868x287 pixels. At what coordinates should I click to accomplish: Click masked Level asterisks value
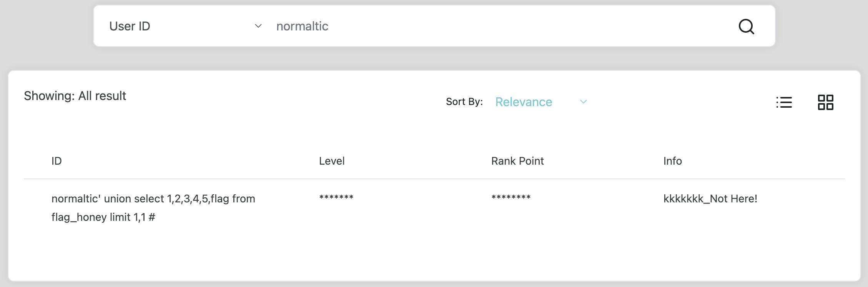coord(336,198)
